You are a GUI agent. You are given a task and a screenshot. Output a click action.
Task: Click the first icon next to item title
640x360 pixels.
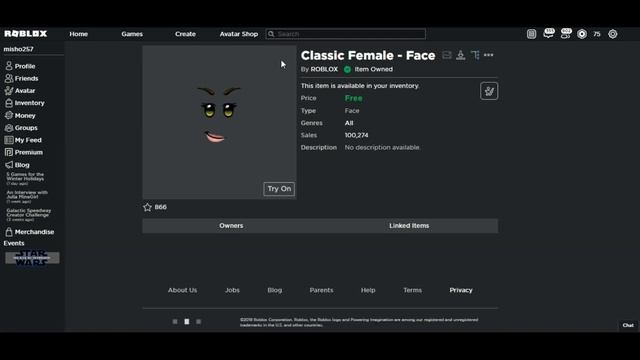tap(447, 55)
